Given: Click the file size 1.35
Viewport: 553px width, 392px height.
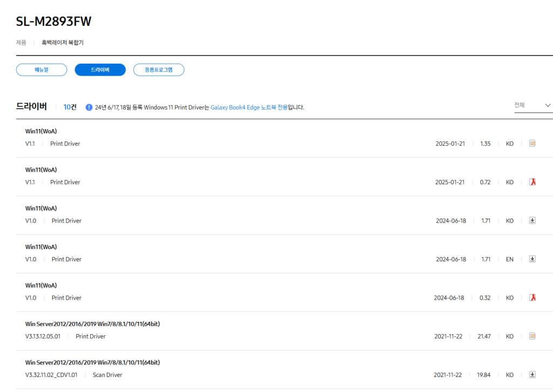Looking at the screenshot, I should pos(485,144).
